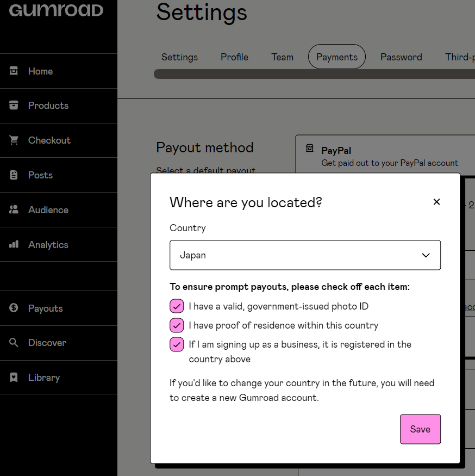475x476 pixels.
Task: Toggle the business registered in country checkbox
Action: (x=177, y=344)
